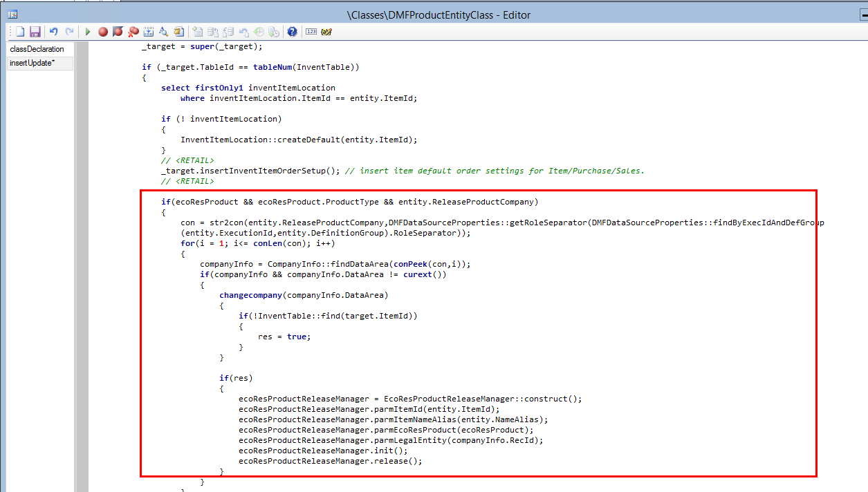Run the code with the green Go icon
This screenshot has height=492, width=868.
point(87,31)
